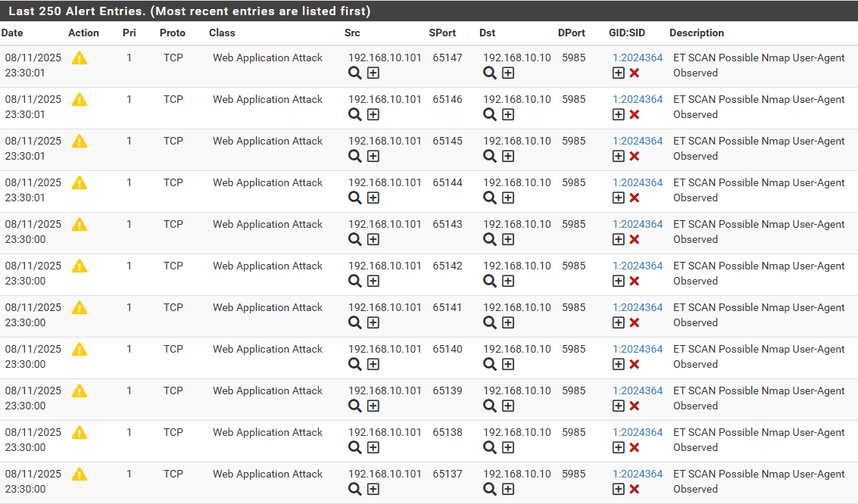
Task: Click DPort 5985 in SPort 65144 row
Action: click(573, 182)
